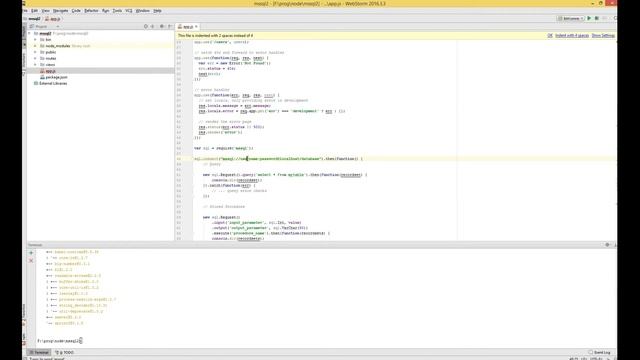
Task: Click terminal command prompt line
Action: [x=60, y=341]
